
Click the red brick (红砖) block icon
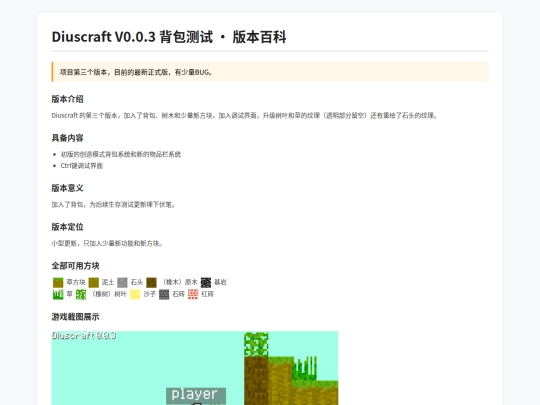193,294
